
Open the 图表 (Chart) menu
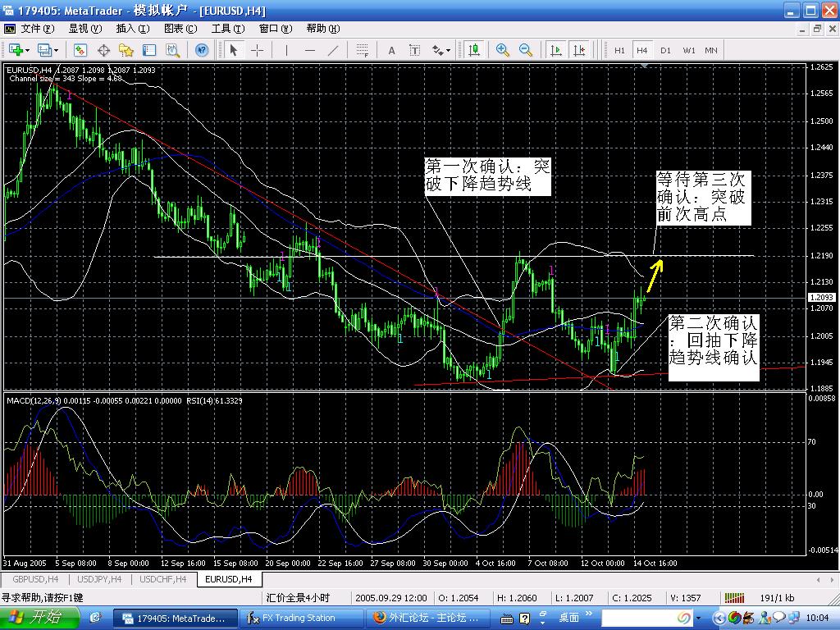[x=180, y=29]
